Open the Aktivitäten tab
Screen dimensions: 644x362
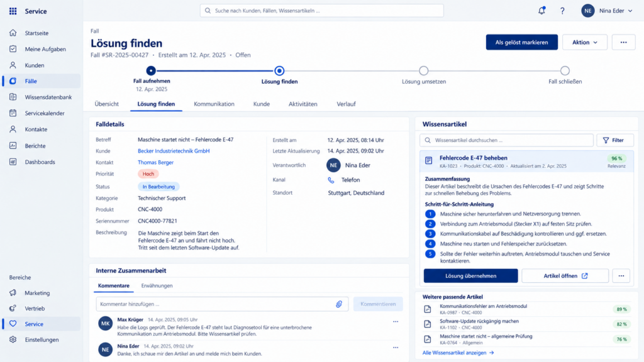[303, 104]
